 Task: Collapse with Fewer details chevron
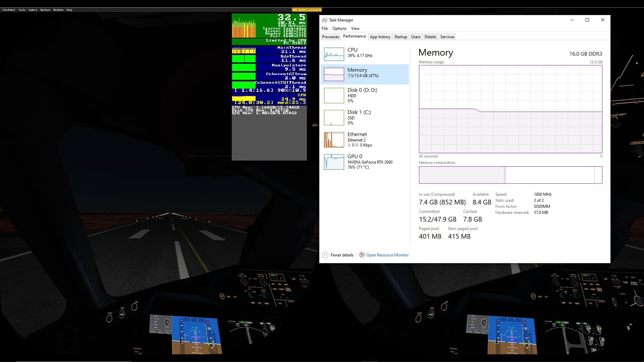(x=325, y=255)
